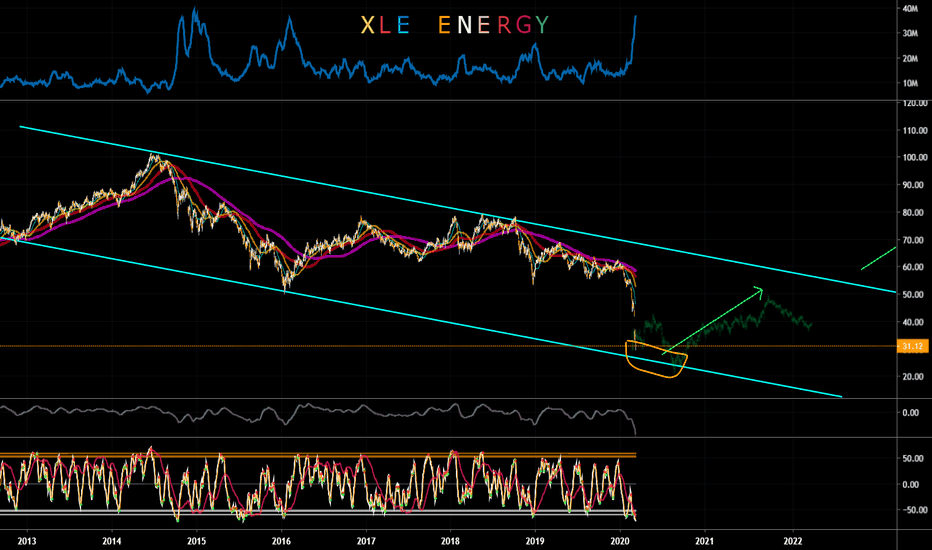
Task: Click the 20M volume scale value
Action: [x=911, y=58]
